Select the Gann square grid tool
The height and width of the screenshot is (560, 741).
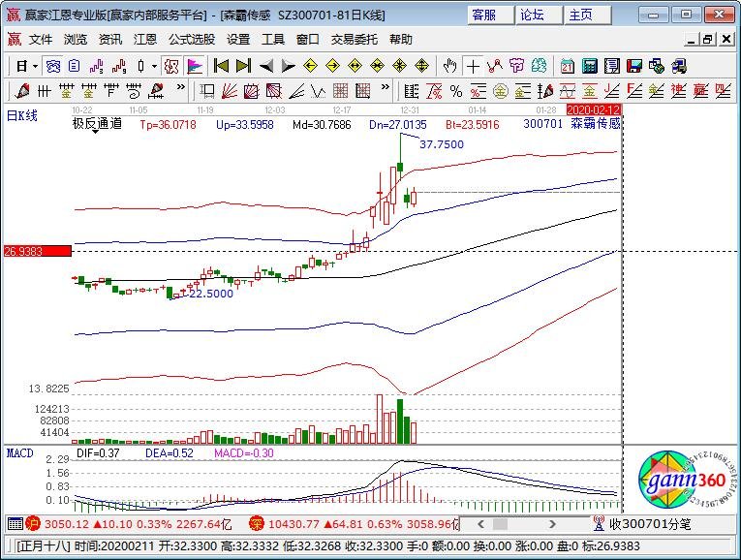pos(341,90)
